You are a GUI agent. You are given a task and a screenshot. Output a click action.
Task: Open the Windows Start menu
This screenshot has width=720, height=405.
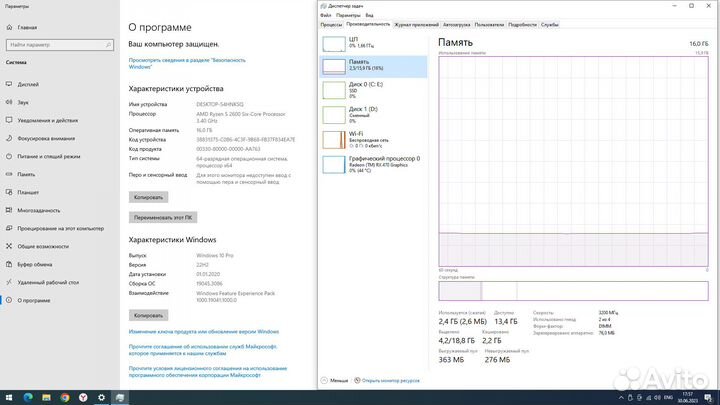(x=9, y=398)
